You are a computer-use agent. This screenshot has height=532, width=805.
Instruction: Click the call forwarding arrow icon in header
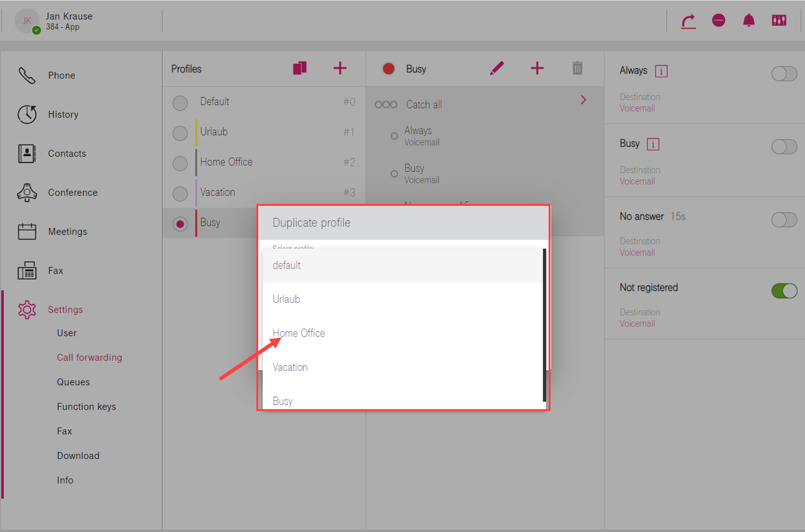coord(688,21)
